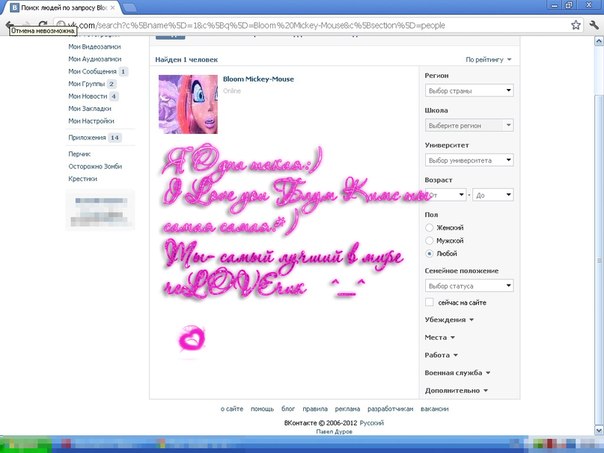Expand the Дополнительно filter section
604x453 pixels.
[x=456, y=390]
